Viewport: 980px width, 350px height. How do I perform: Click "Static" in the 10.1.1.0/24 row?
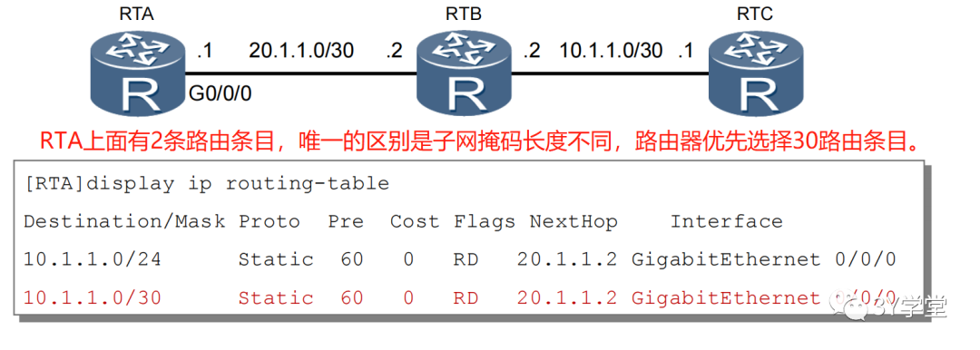[x=276, y=259]
